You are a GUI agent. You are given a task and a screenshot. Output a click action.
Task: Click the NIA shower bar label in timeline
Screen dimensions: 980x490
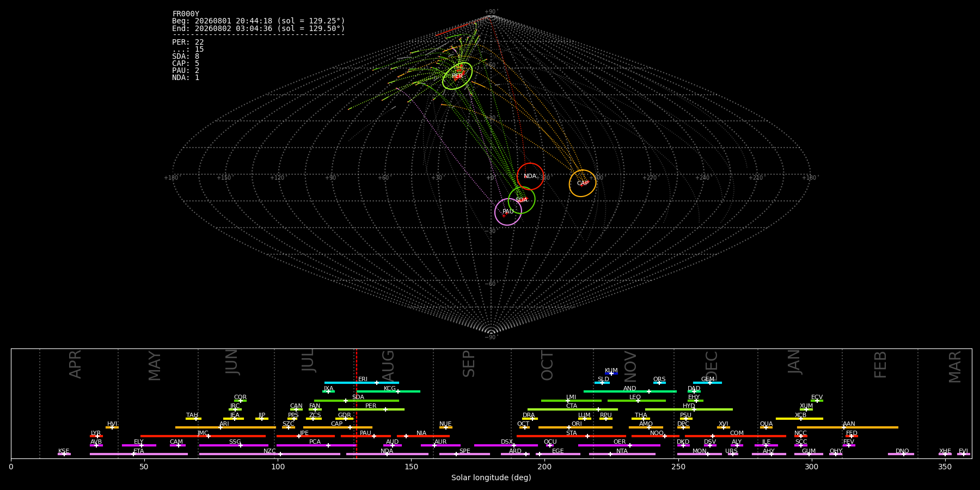421,433
